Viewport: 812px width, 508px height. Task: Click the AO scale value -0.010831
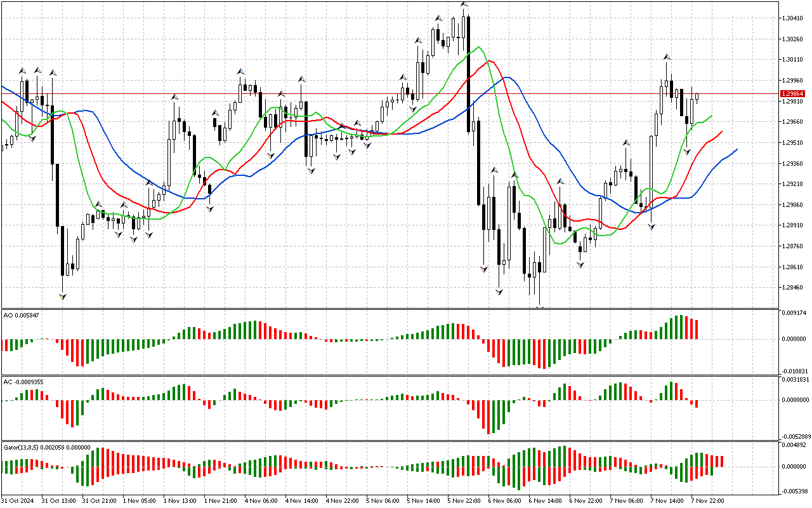click(796, 371)
